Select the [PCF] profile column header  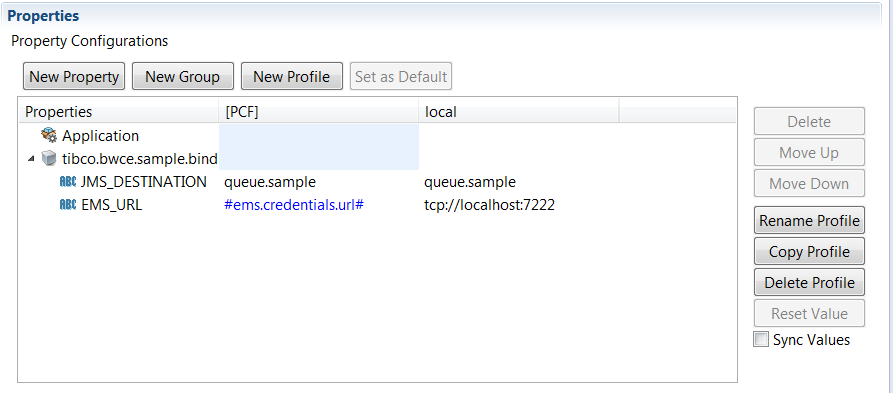319,112
